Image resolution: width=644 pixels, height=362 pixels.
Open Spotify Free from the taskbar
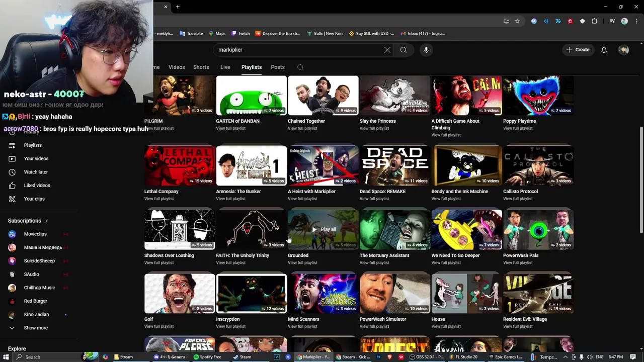click(x=208, y=357)
